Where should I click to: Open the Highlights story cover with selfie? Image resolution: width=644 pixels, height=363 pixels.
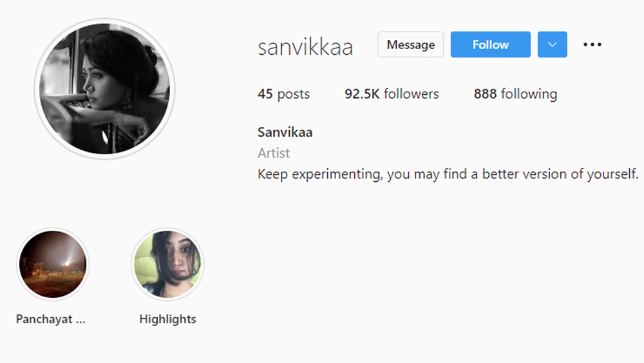point(167,264)
